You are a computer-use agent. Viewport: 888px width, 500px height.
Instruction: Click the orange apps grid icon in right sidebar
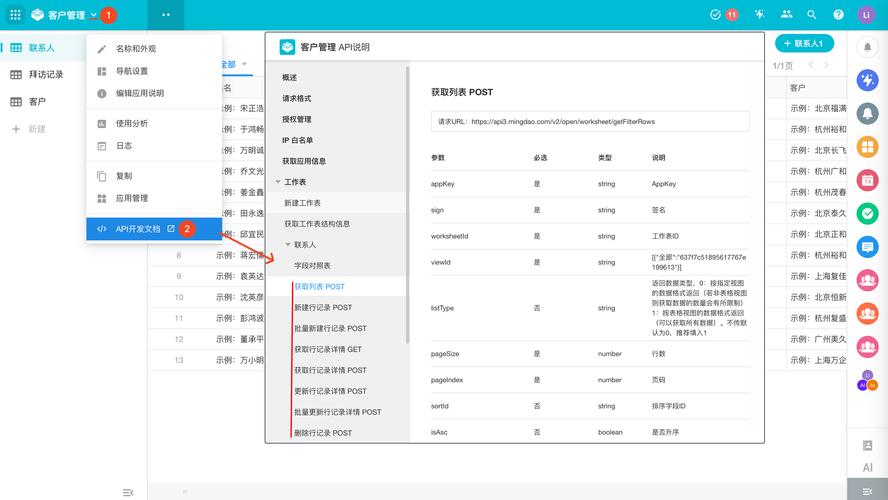coord(867,147)
